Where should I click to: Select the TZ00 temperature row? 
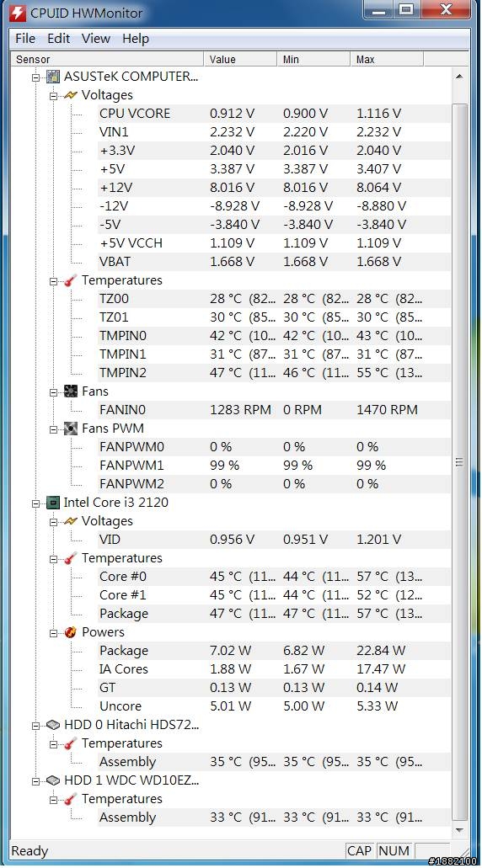274,299
